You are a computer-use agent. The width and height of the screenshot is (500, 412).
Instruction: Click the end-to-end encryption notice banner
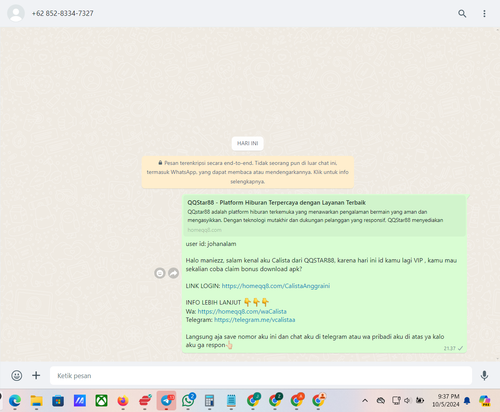pyautogui.click(x=248, y=172)
